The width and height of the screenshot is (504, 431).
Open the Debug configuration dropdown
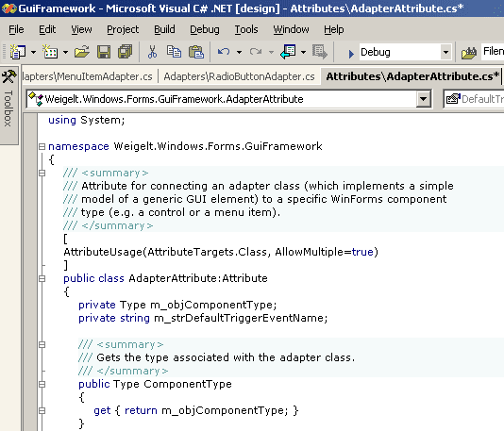[445, 52]
